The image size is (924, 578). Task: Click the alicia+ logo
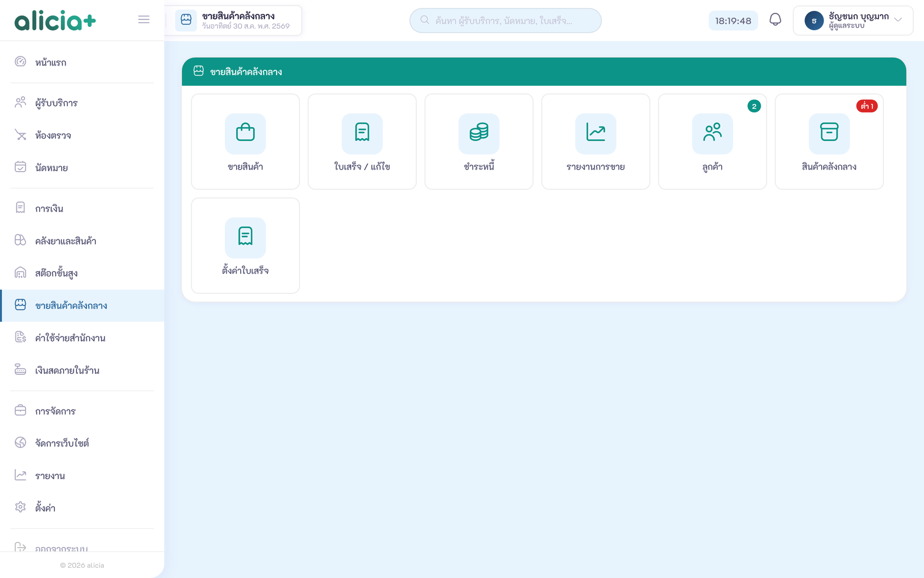(55, 21)
